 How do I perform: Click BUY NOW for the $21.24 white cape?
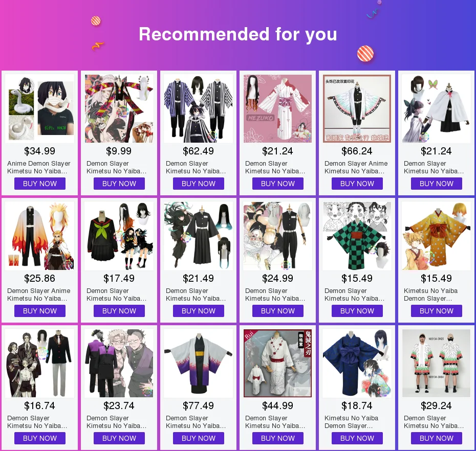click(437, 184)
